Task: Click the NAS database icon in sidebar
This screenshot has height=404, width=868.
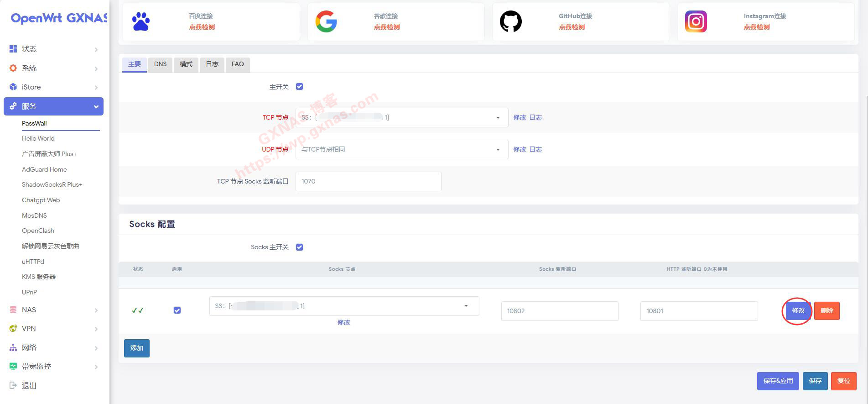Action: (x=13, y=310)
